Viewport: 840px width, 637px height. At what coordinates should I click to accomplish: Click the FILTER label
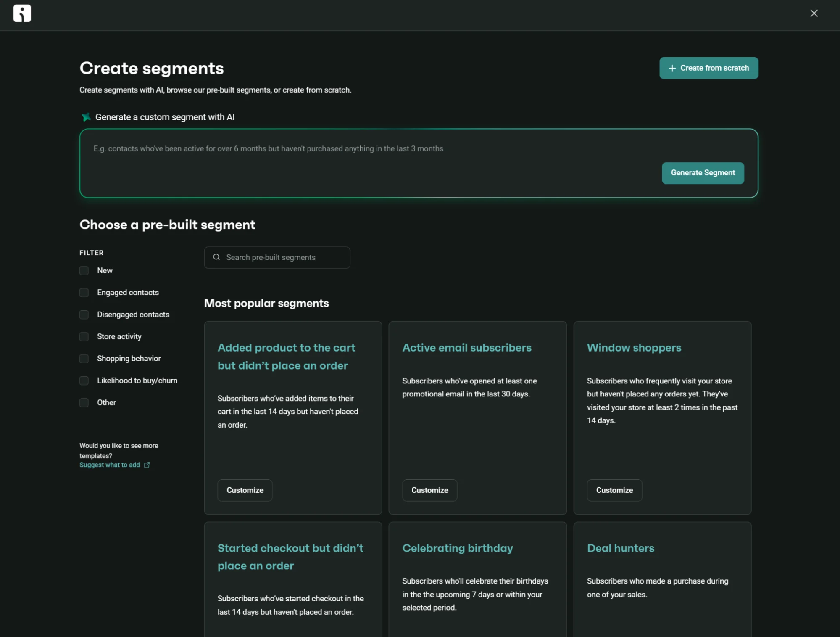click(92, 253)
